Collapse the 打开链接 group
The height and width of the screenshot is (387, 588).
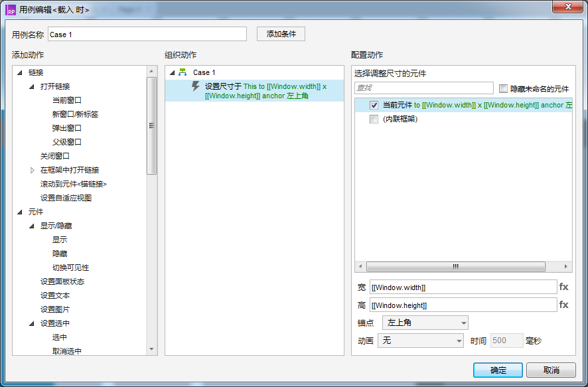32,86
